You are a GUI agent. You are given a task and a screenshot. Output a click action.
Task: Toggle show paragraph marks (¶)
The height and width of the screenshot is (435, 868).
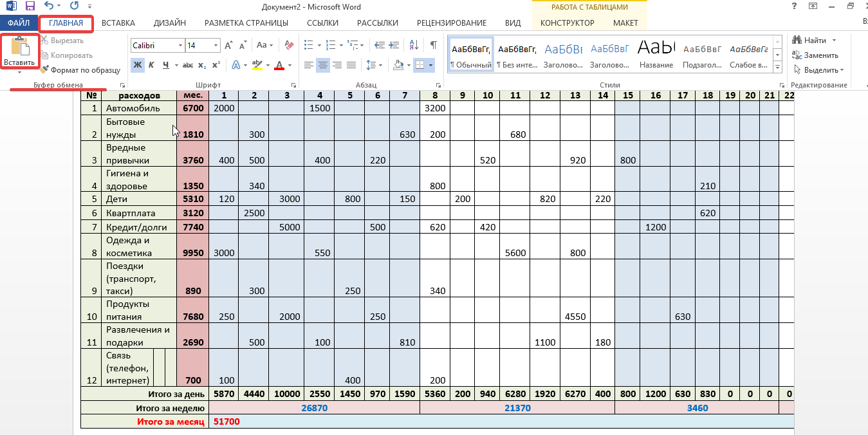433,46
